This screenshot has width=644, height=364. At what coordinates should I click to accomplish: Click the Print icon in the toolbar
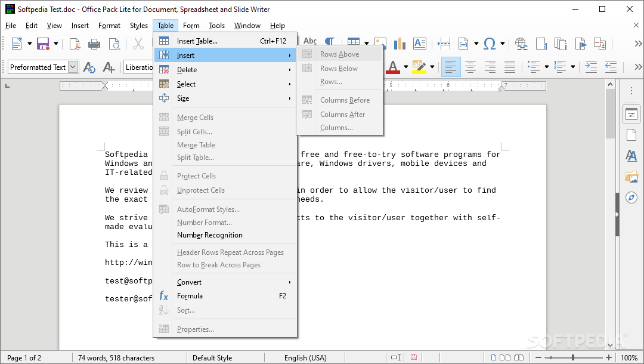94,44
